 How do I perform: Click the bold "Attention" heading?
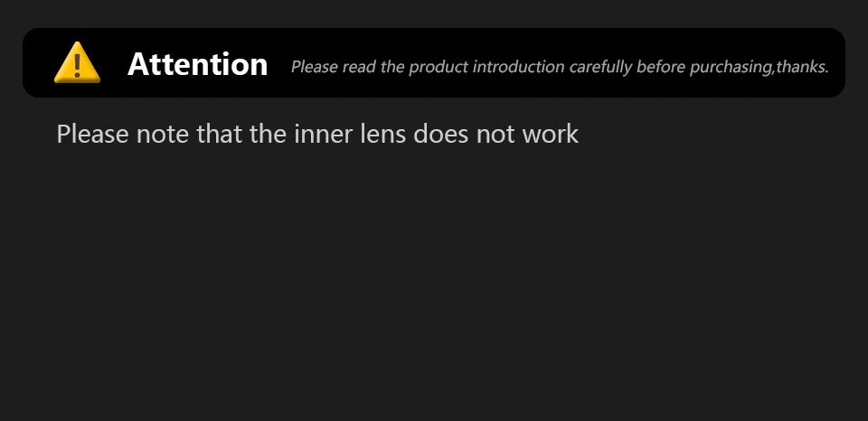pos(198,64)
